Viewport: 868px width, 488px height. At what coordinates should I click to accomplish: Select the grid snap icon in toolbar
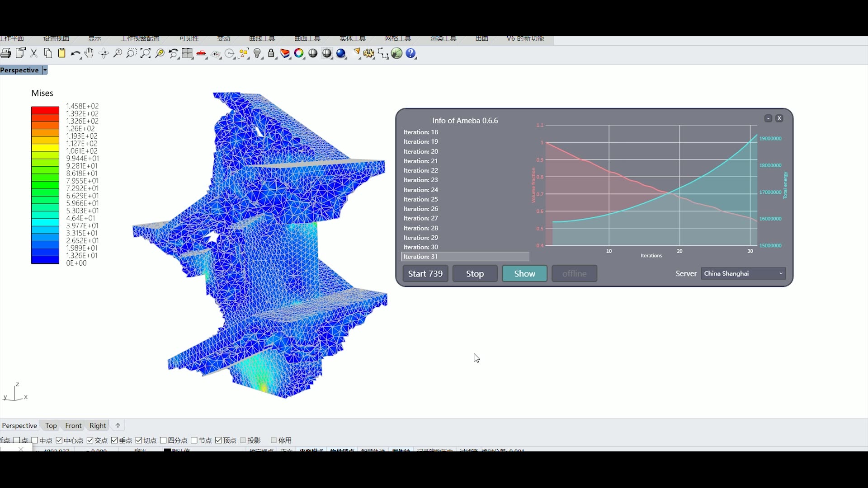pyautogui.click(x=187, y=54)
